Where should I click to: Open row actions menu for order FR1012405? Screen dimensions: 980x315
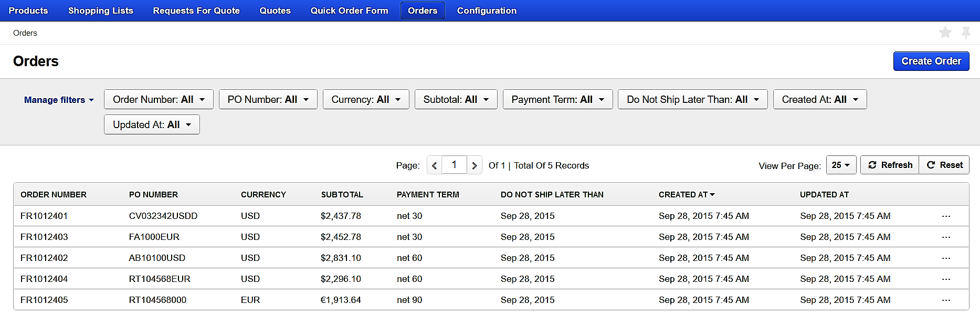pyautogui.click(x=946, y=300)
